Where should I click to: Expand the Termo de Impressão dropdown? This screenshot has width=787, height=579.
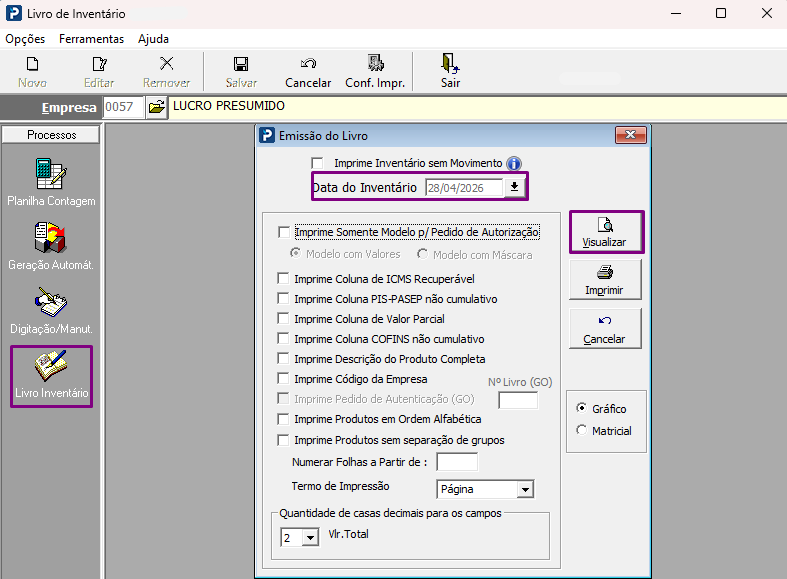click(x=525, y=489)
